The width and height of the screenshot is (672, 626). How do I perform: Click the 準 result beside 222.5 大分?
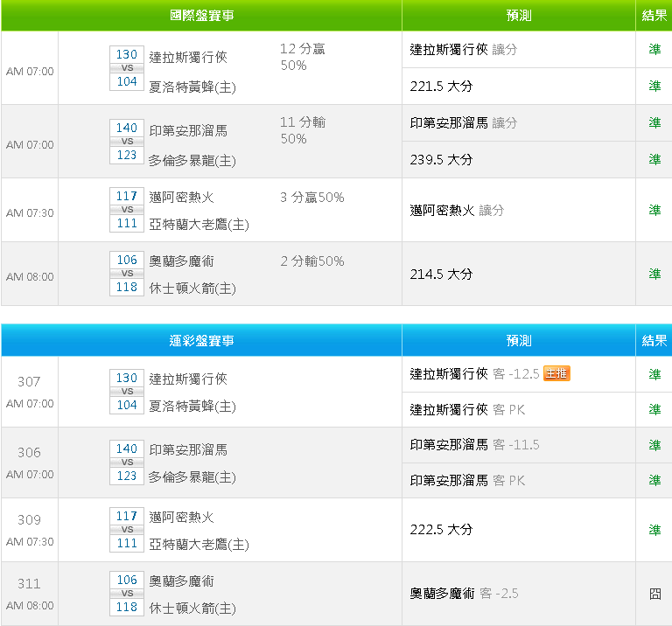pyautogui.click(x=654, y=530)
